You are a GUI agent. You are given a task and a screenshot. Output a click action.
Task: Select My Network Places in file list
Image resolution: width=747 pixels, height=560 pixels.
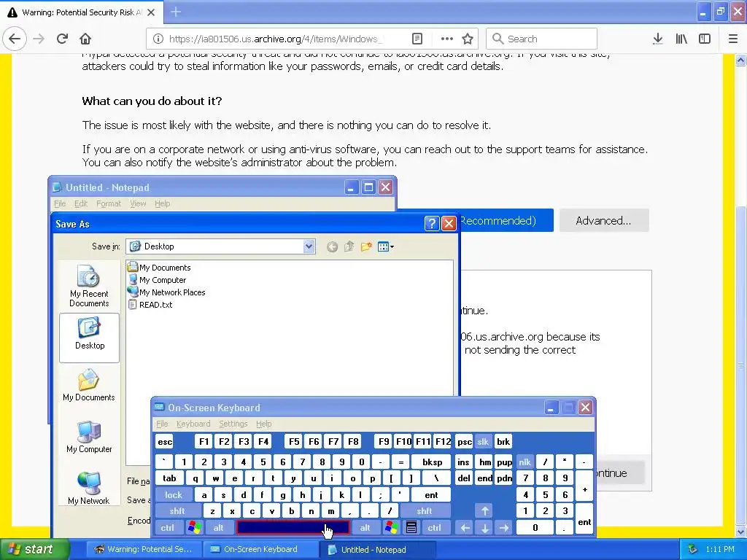point(167,292)
